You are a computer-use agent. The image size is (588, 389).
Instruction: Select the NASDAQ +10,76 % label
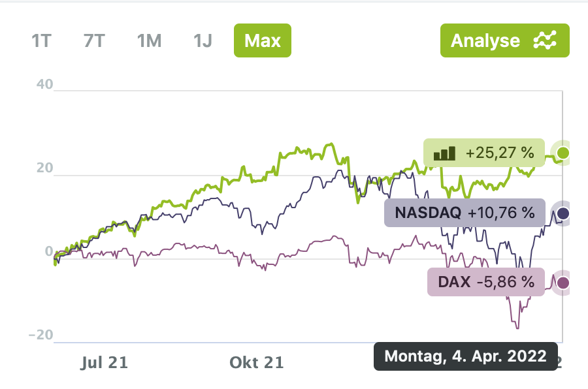(x=464, y=213)
